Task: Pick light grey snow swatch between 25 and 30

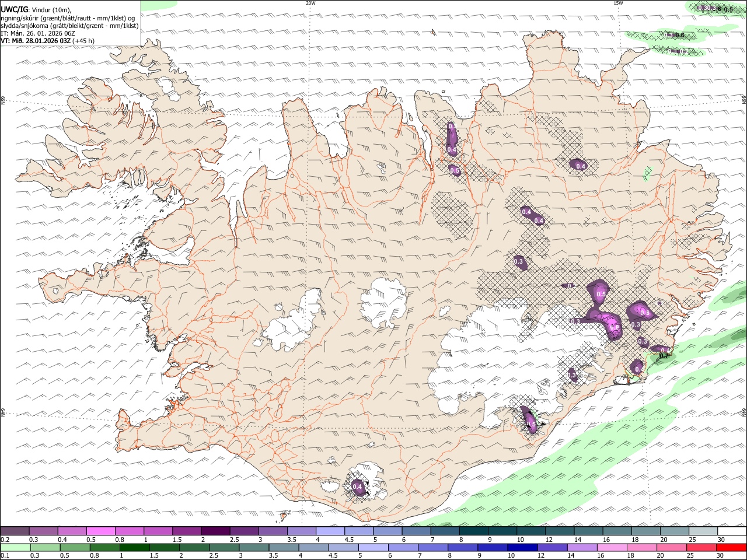Action: coord(703,531)
